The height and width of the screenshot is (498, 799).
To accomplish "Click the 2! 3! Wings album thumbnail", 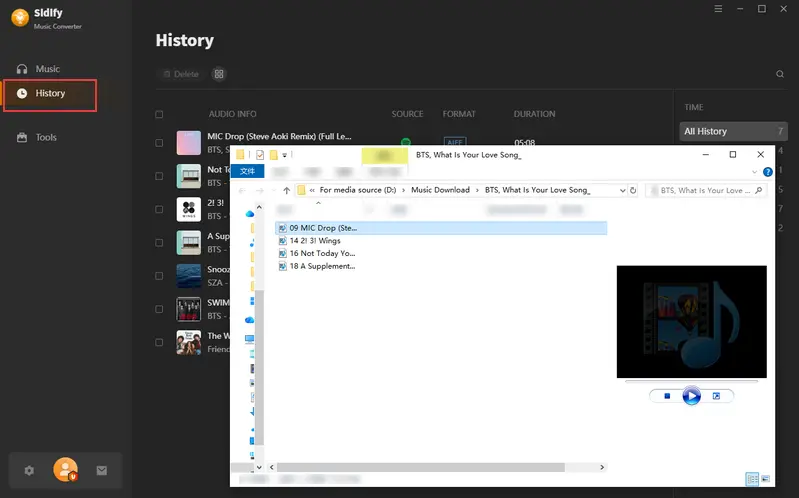I will 189,209.
